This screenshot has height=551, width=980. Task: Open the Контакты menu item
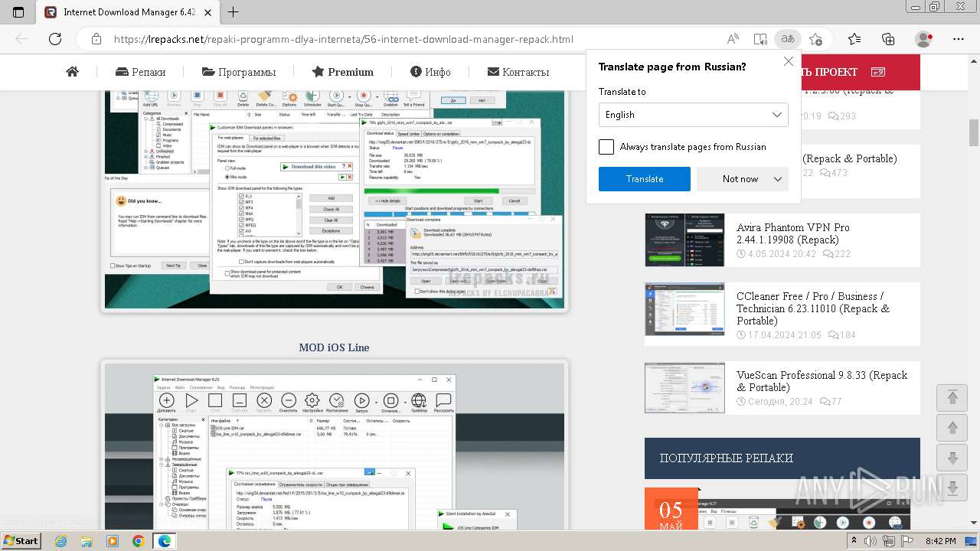point(518,72)
